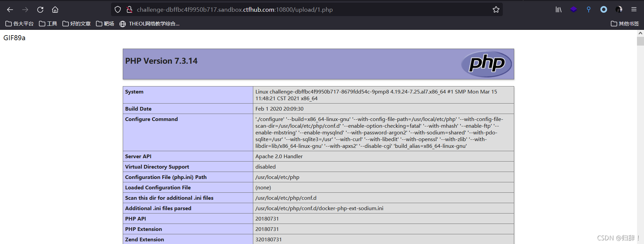Screen dimensions: 644x244
Task: Click Additional .ini files parsed label
Action: click(158, 208)
